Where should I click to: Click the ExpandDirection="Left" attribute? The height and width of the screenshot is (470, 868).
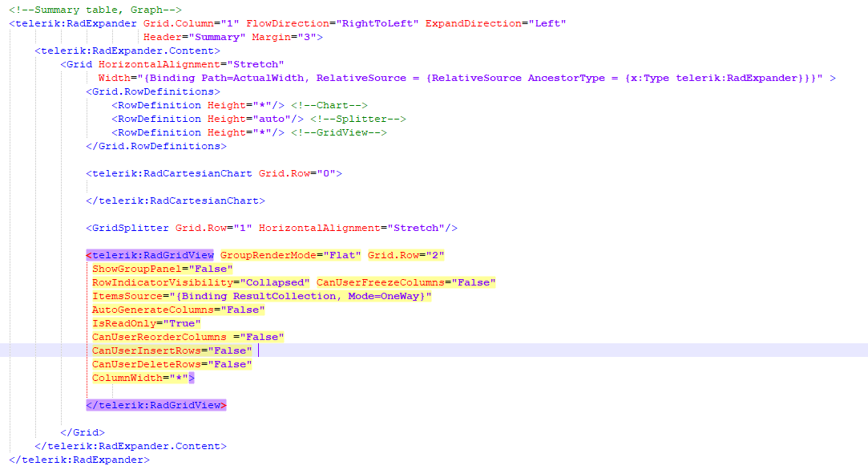(x=495, y=23)
